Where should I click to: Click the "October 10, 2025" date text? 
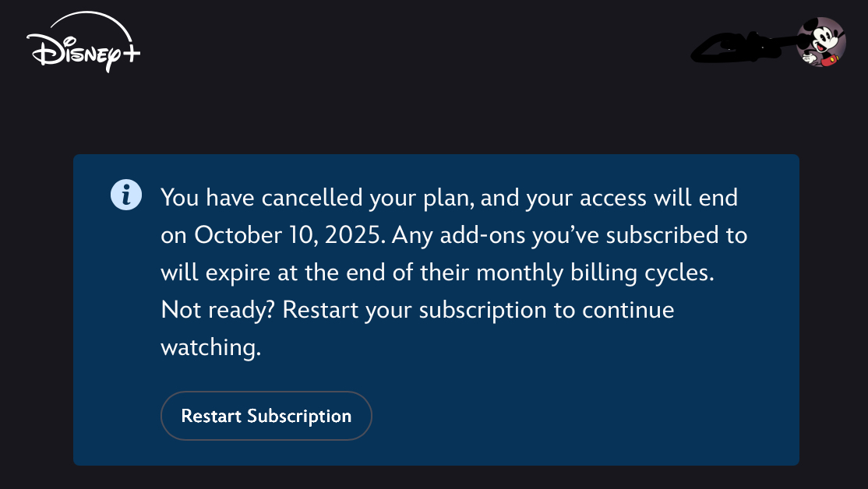click(289, 235)
